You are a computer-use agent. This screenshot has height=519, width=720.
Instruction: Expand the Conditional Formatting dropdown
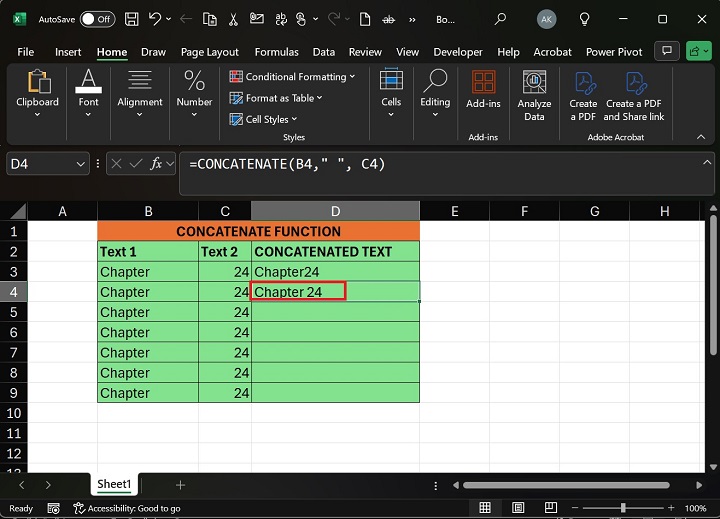(x=292, y=77)
